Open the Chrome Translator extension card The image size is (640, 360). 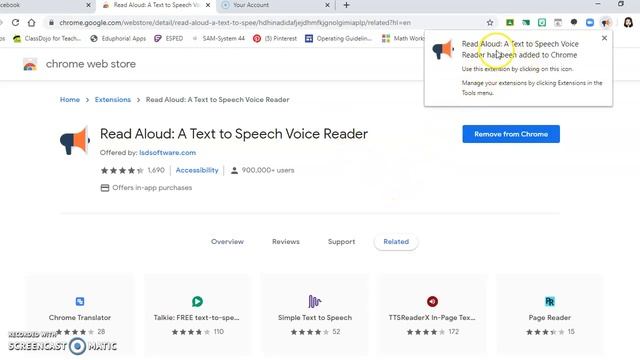[80, 315]
